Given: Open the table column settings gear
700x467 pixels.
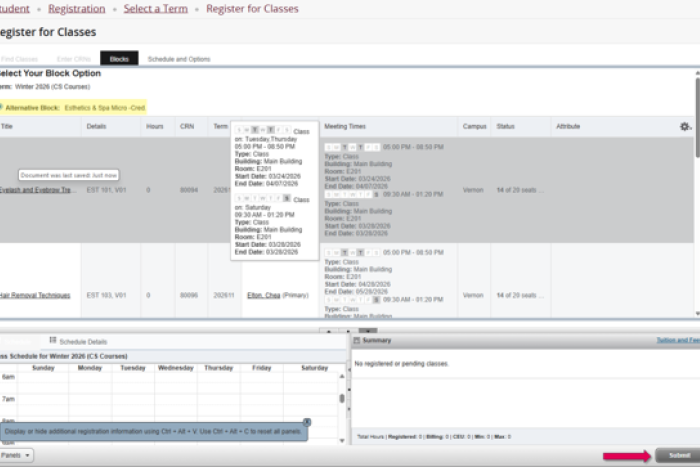Looking at the screenshot, I should tap(684, 126).
